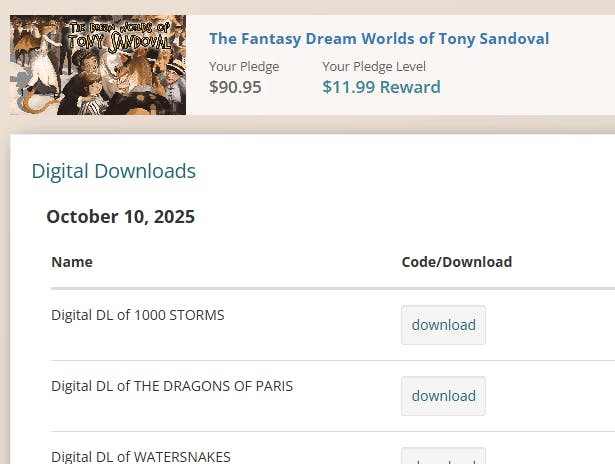This screenshot has height=464, width=615.
Task: Click the Your Pledge Level label
Action: pyautogui.click(x=374, y=67)
